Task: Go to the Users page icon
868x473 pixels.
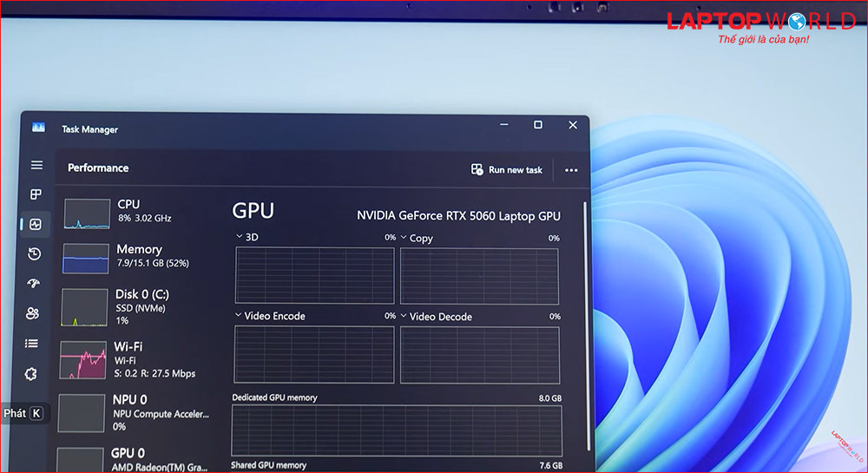Action: point(34,313)
